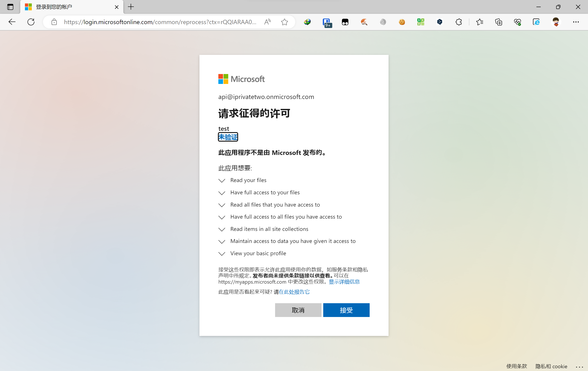This screenshot has height=371, width=588.
Task: Click the 显示详细信息 show details link
Action: 344,282
